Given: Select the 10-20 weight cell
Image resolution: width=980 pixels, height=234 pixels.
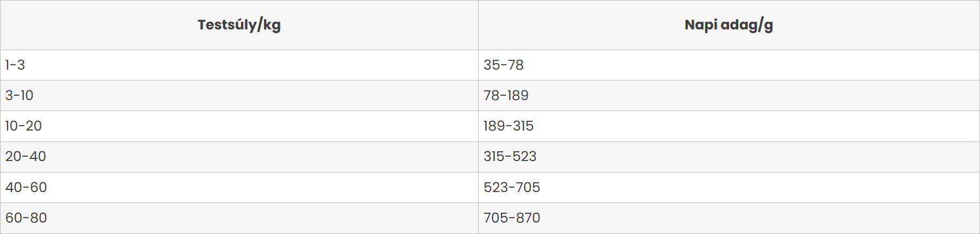Looking at the screenshot, I should point(239,126).
